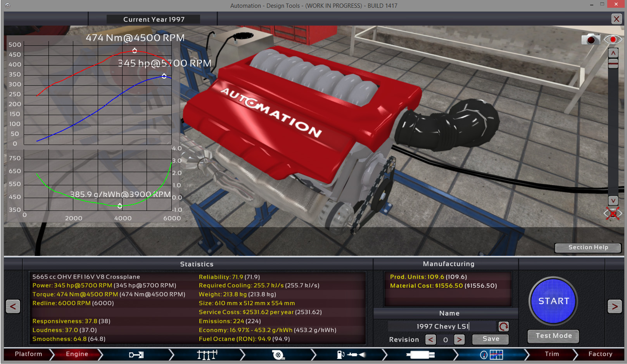Click the Prod. Units: 109.6 value

pos(428,277)
